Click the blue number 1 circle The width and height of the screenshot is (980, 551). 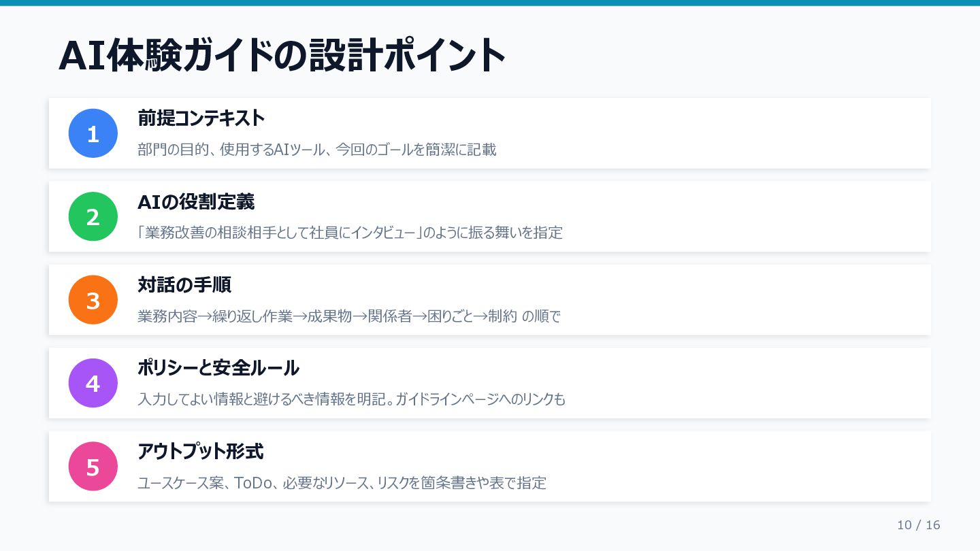[93, 133]
